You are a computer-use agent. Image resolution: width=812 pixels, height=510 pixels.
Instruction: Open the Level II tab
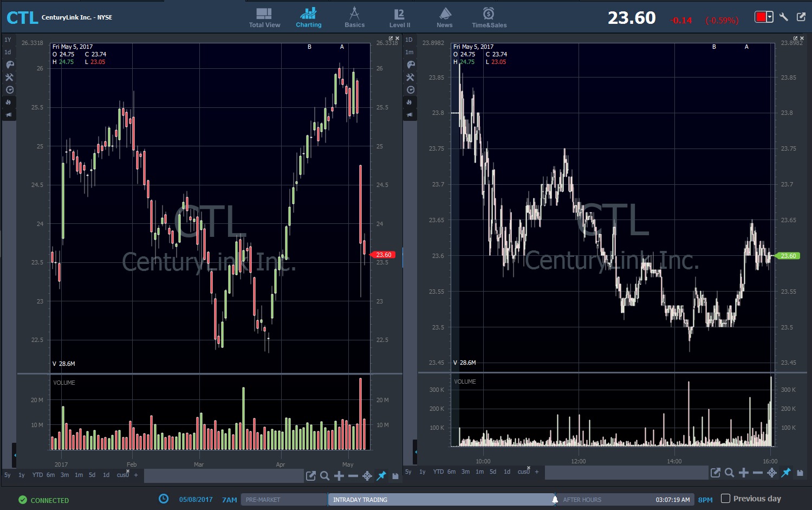click(x=400, y=18)
